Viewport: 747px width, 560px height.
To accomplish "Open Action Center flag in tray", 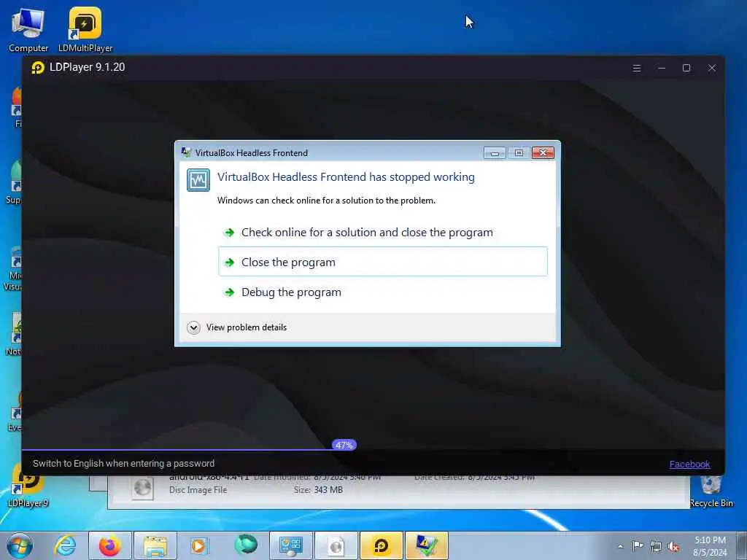I will (638, 546).
